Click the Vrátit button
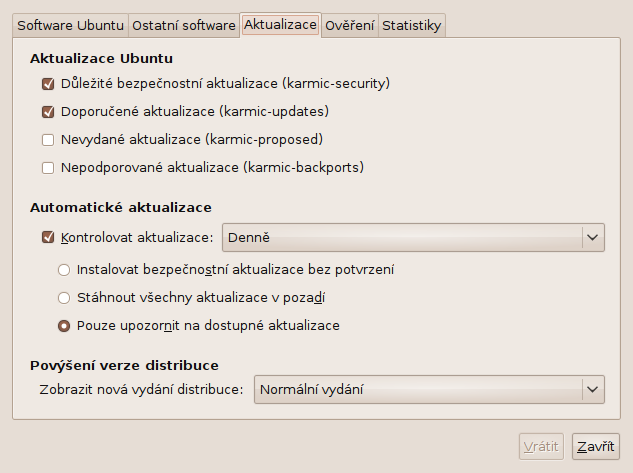This screenshot has height=473, width=633. point(541,446)
